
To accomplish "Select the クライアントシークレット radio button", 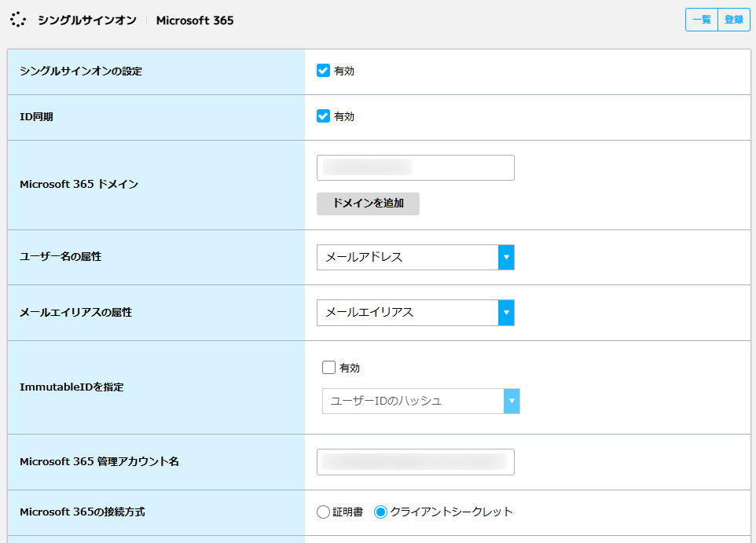I will 380,512.
